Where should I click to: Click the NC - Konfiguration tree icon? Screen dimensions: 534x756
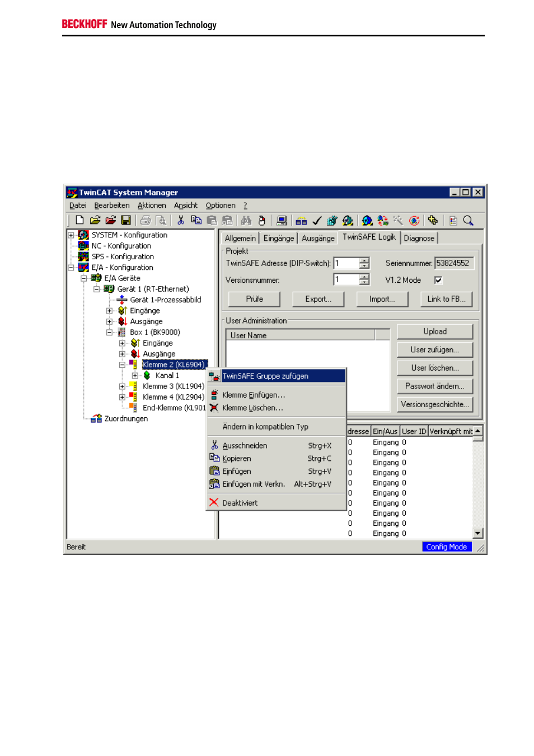83,245
